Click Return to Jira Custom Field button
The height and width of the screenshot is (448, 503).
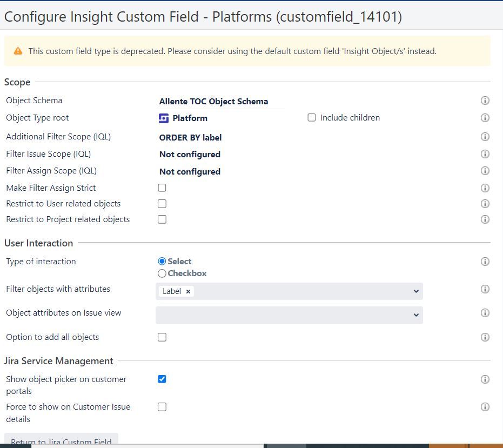61,441
